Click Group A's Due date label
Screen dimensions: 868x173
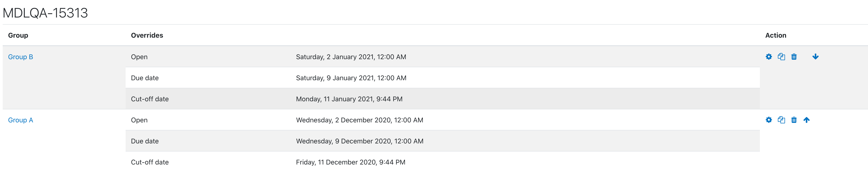click(145, 141)
